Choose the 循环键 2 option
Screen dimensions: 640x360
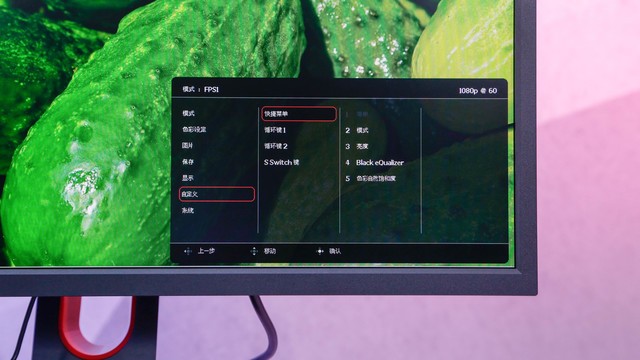pos(276,146)
